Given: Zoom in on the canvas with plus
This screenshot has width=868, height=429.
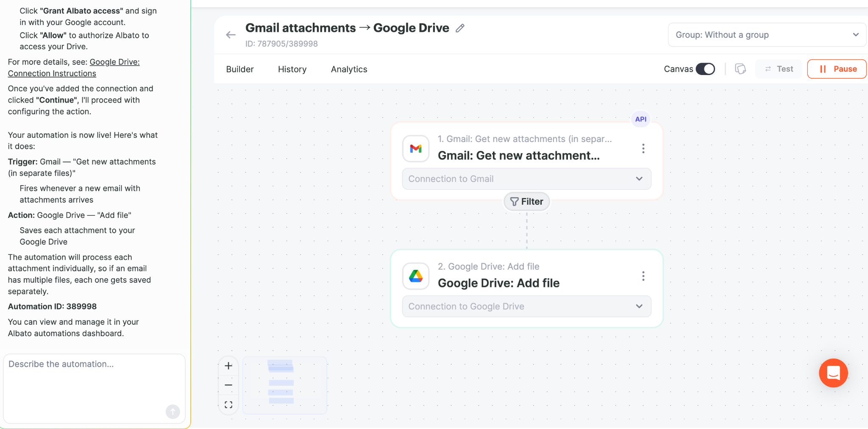Looking at the screenshot, I should [x=228, y=365].
